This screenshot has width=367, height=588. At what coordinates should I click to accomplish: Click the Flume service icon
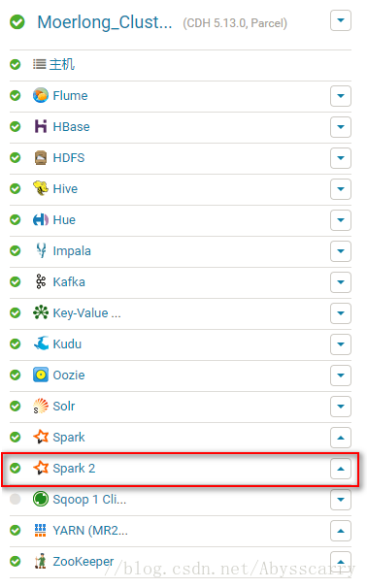(x=41, y=95)
